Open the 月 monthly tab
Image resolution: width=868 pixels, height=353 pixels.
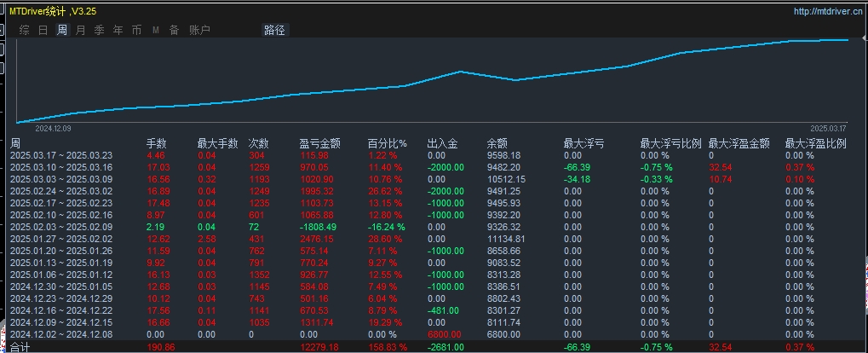(x=81, y=30)
